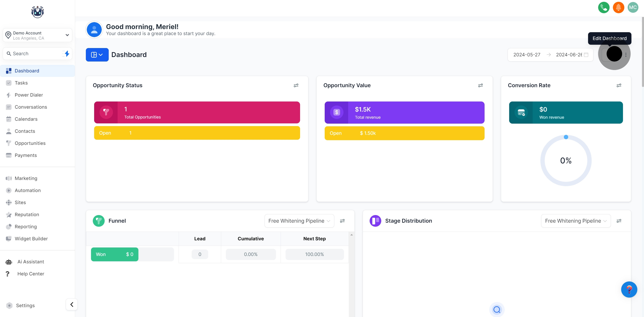Screen dimensions: 644x317
Task: Open Opportunity Value widget filter settings
Action: point(480,85)
